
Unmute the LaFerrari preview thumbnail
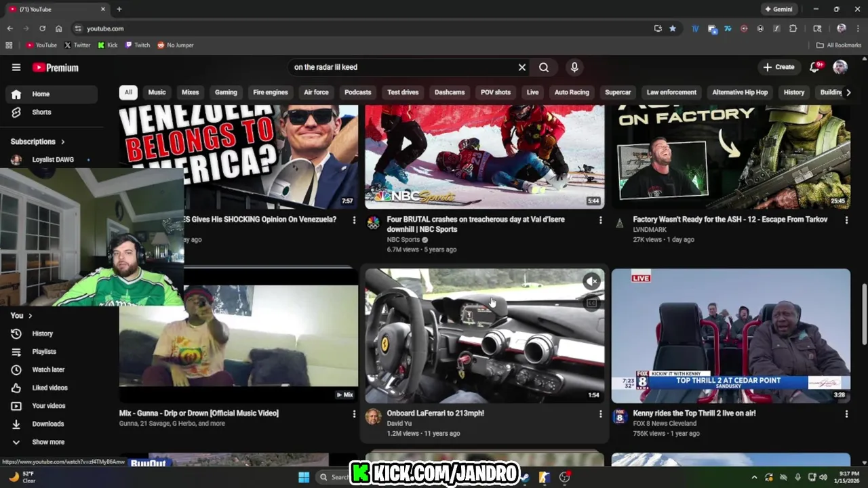pyautogui.click(x=592, y=281)
